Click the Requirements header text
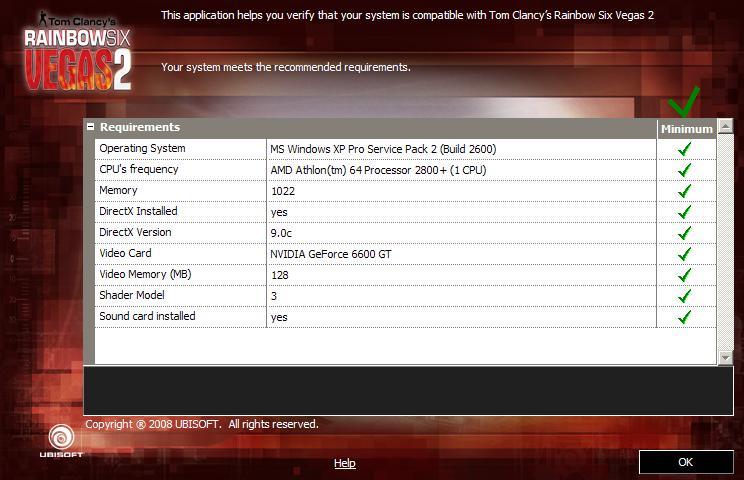The height and width of the screenshot is (480, 744). 140,127
